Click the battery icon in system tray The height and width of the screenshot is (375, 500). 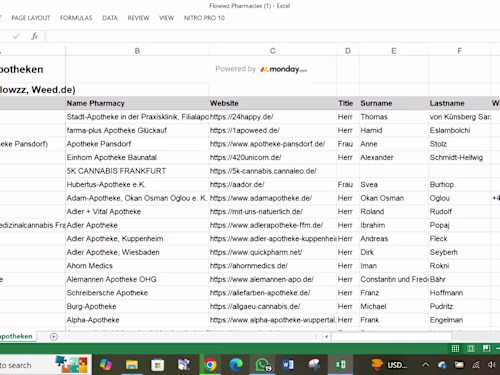459,365
